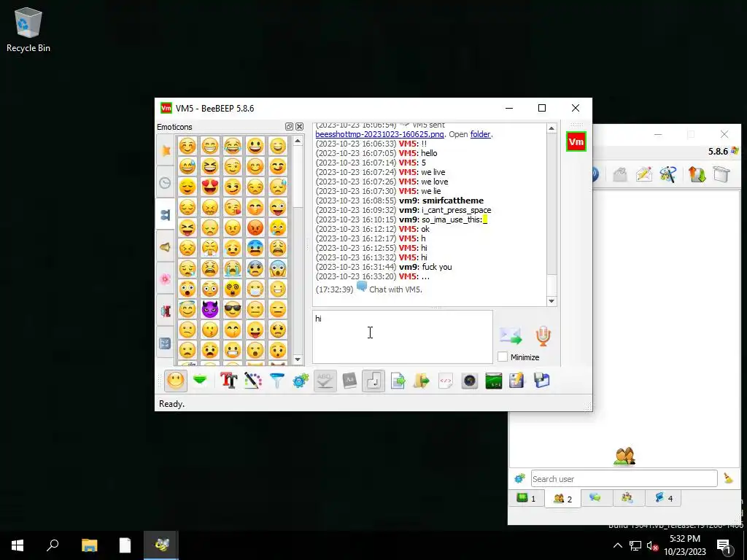Click the trash bin icon in main window toolbar
The height and width of the screenshot is (560, 747).
721,174
